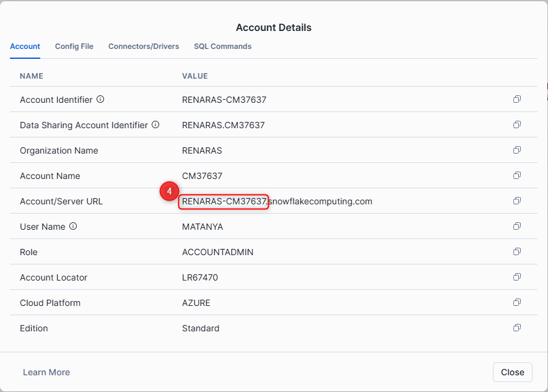Screen dimensions: 548x392
Task: Show info for Data Sharing Account Identifier
Action: [x=155, y=124]
